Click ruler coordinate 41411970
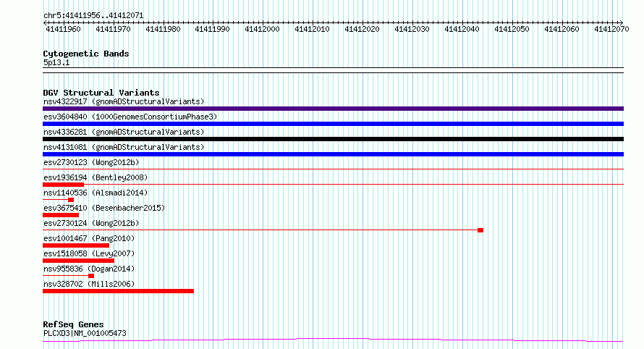644x349 pixels. tap(113, 29)
